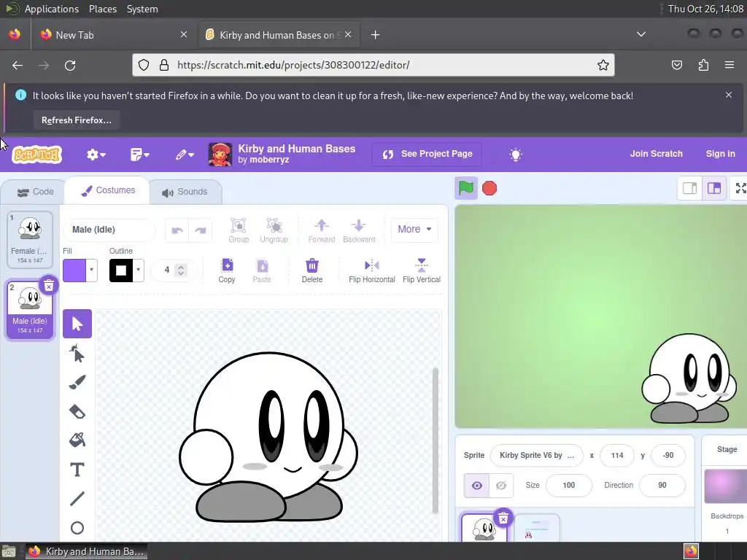Click the Paste icon
Screen dimensions: 747x560
[x=262, y=271]
